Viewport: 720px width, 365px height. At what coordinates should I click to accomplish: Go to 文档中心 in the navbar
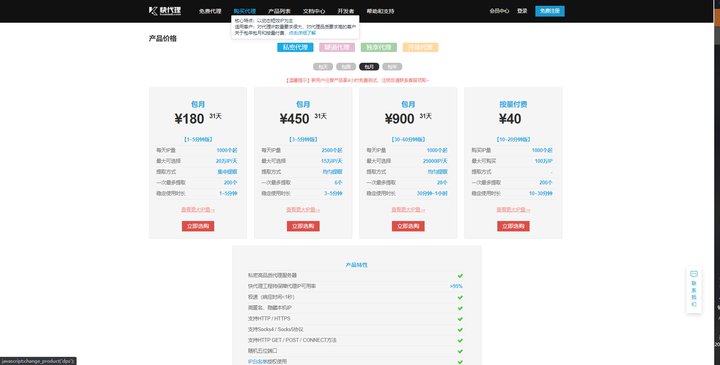(x=314, y=11)
